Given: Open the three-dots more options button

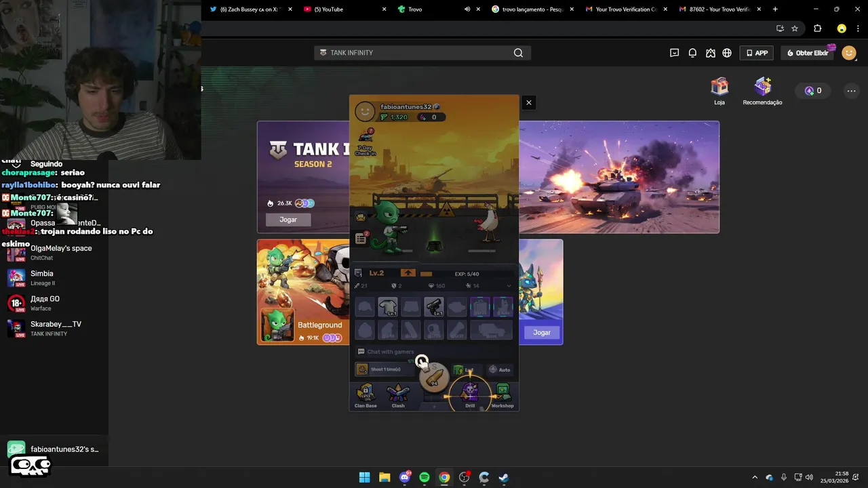Looking at the screenshot, I should point(851,91).
